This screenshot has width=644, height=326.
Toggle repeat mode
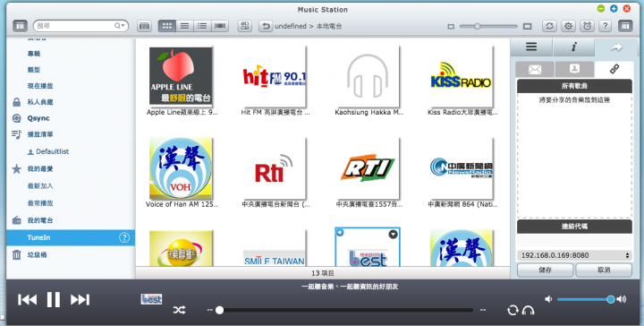tap(513, 310)
